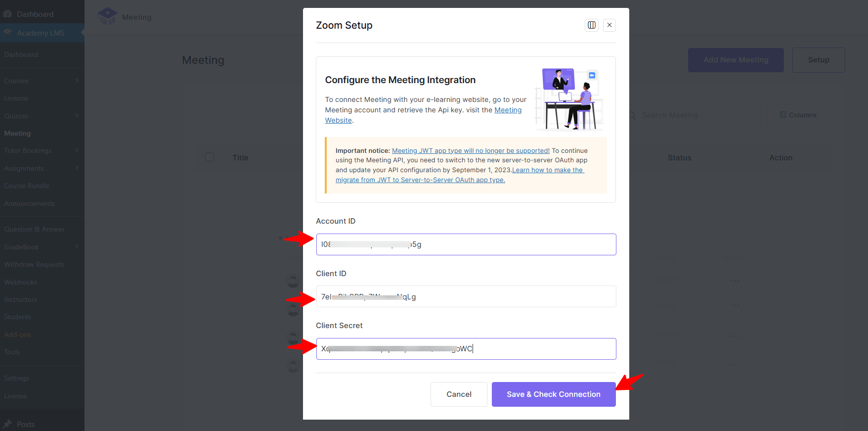Expand the Tutor Bookings submenu

point(77,150)
